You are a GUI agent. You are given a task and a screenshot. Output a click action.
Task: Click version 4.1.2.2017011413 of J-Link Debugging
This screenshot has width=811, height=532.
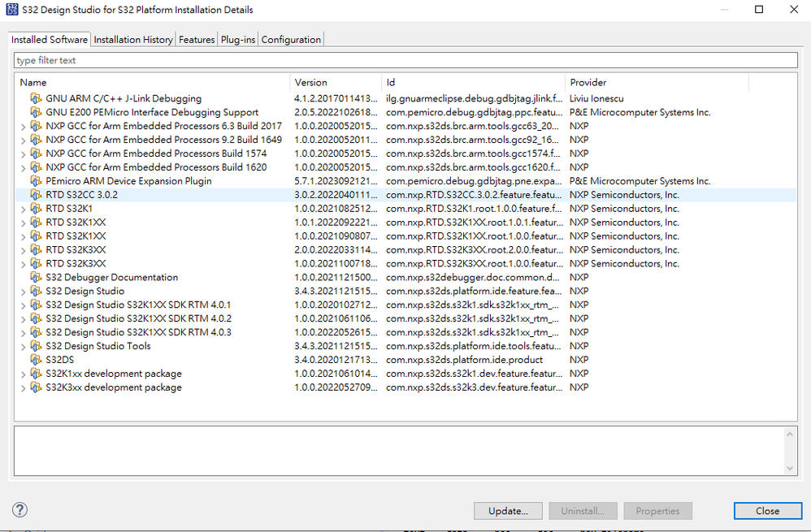[336, 98]
